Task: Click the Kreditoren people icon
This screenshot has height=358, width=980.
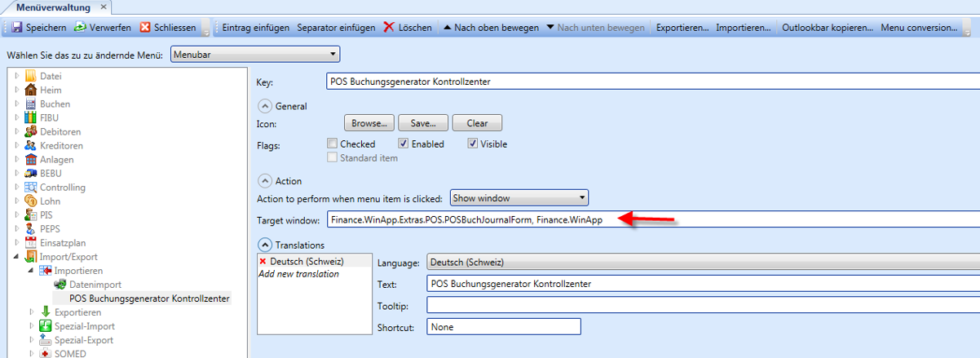Action: pos(31,145)
